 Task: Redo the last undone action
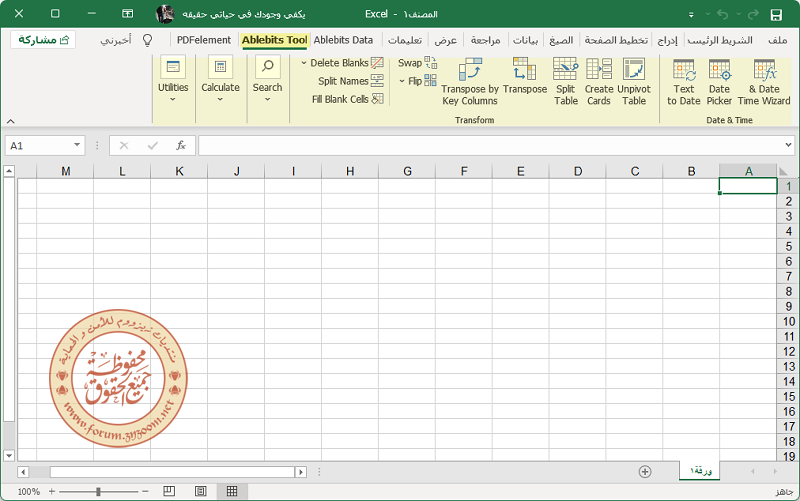753,14
